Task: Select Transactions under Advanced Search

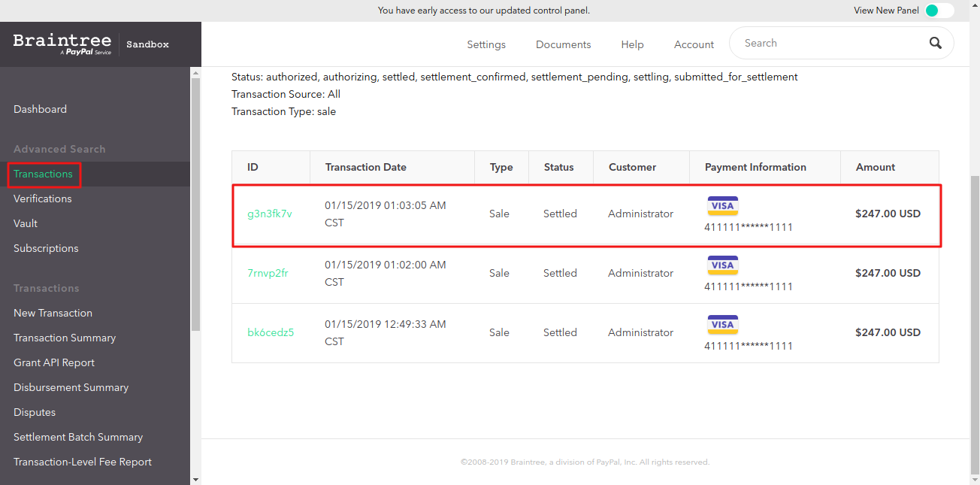Action: point(43,174)
